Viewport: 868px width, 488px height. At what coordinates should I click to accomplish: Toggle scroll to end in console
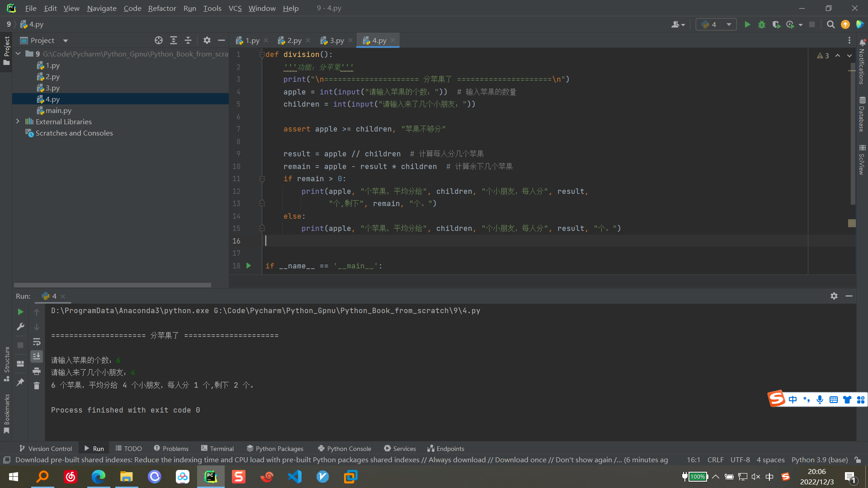(37, 357)
